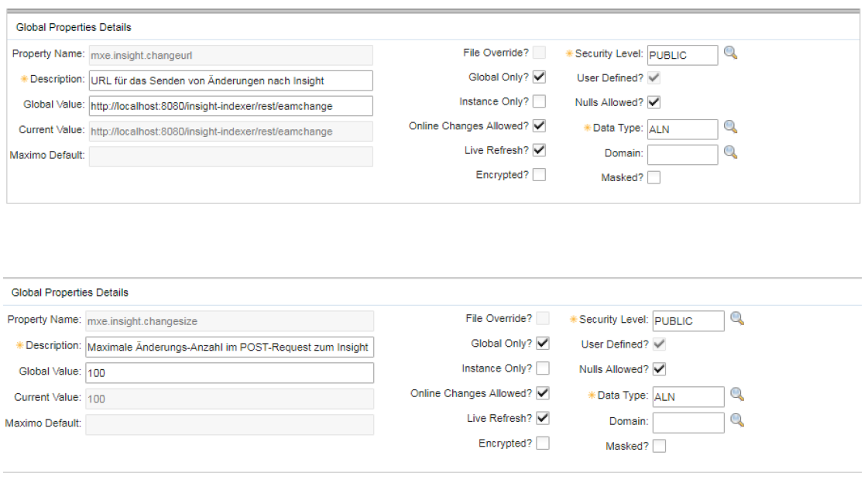Enable Masked for mxe.insight.changesize property
The image size is (868, 483).
coord(659,446)
